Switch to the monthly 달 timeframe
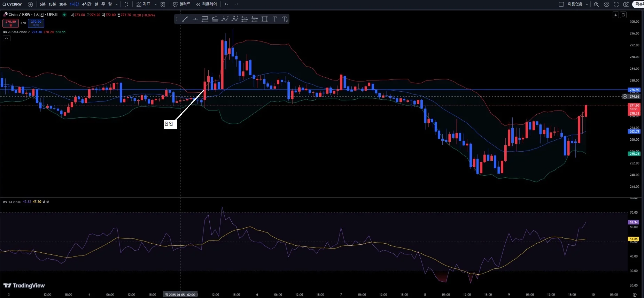Viewport: 644px width, 298px height. click(x=110, y=4)
